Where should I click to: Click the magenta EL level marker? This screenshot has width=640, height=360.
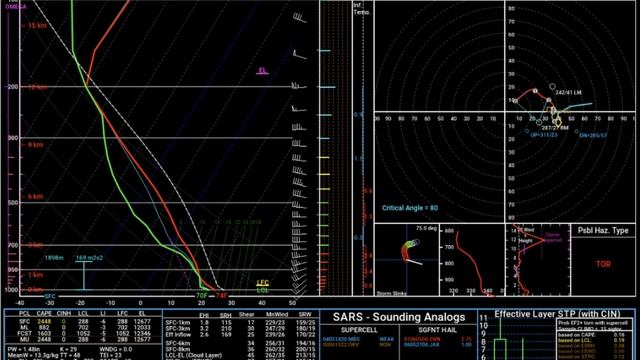(262, 71)
